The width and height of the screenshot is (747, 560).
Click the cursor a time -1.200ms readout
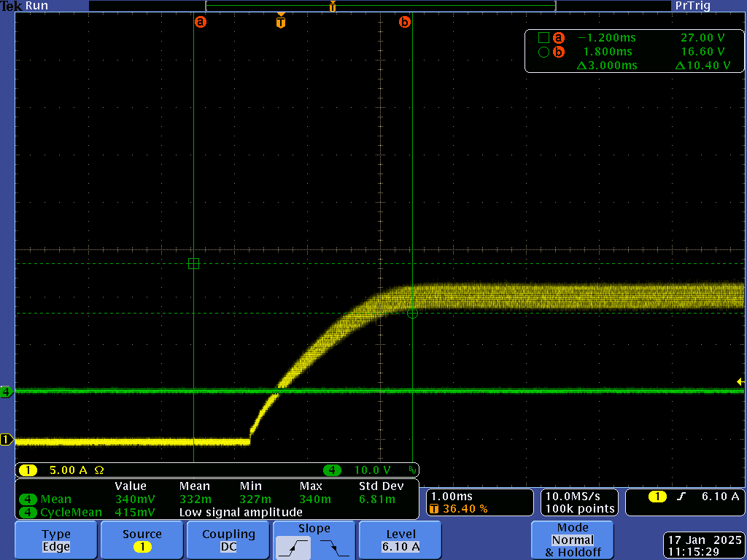pyautogui.click(x=606, y=38)
